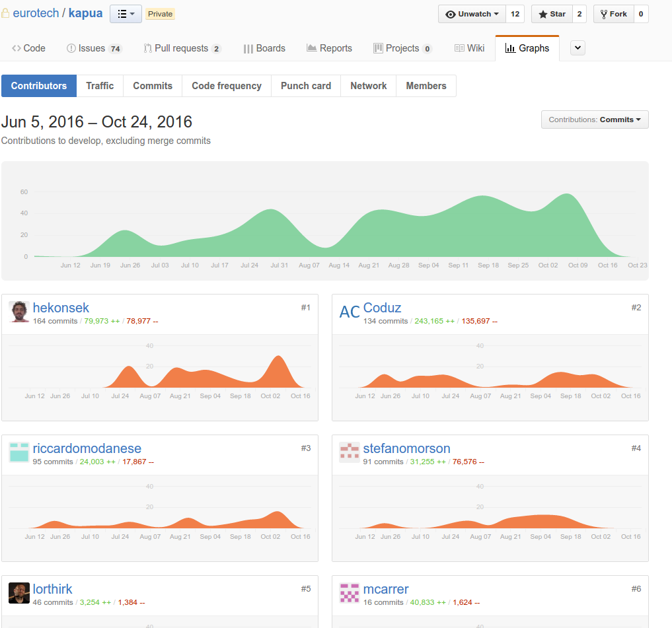The height and width of the screenshot is (628, 672).
Task: Switch to the Members subtab
Action: pos(426,86)
